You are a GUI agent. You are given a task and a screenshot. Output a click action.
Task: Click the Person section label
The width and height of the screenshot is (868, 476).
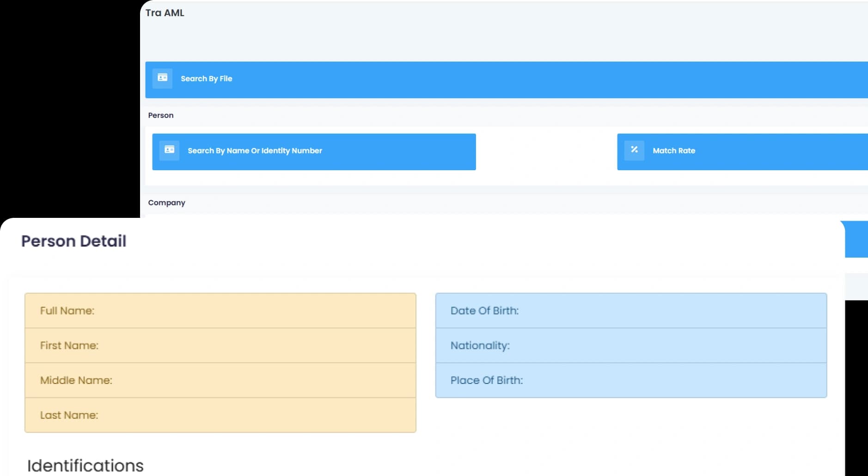pyautogui.click(x=161, y=116)
